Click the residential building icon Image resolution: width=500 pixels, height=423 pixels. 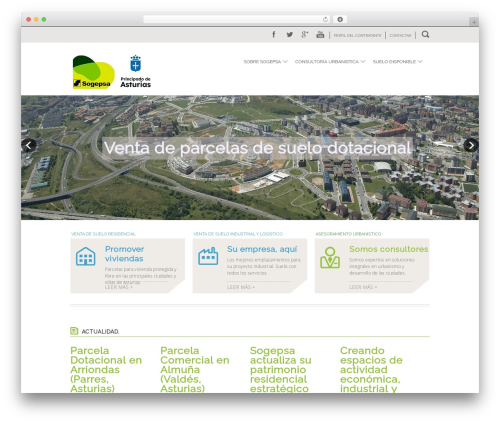coord(86,256)
